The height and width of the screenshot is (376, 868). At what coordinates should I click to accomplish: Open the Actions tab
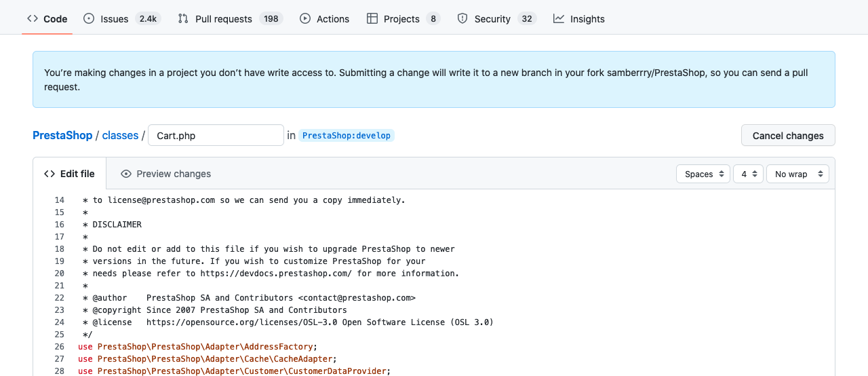324,19
